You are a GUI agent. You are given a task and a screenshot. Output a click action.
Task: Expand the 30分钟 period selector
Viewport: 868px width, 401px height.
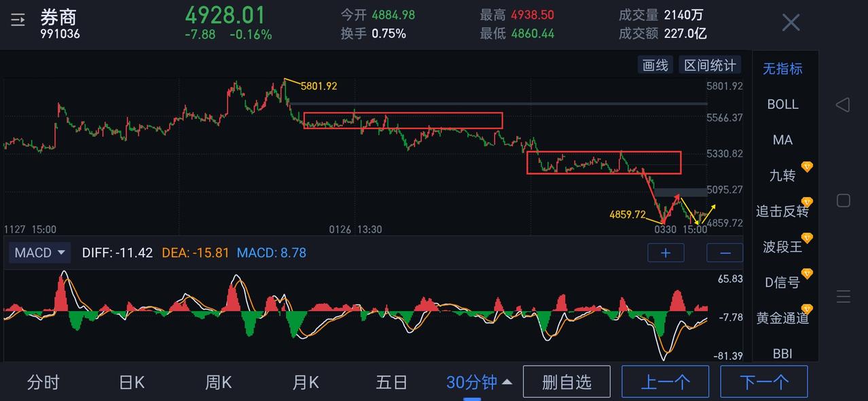point(479,383)
